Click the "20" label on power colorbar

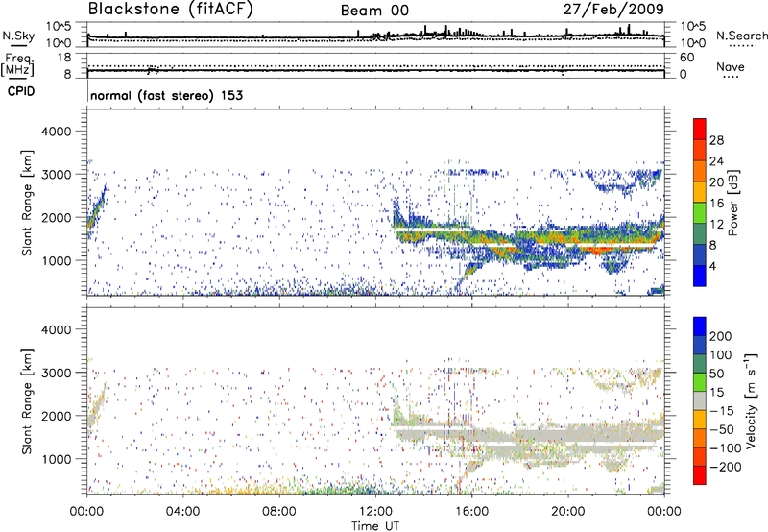pos(716,182)
